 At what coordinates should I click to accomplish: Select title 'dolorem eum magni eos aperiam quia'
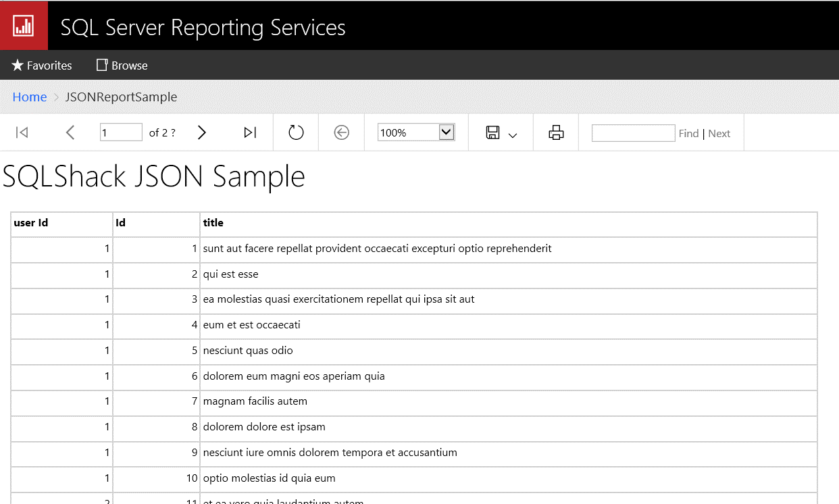point(294,376)
